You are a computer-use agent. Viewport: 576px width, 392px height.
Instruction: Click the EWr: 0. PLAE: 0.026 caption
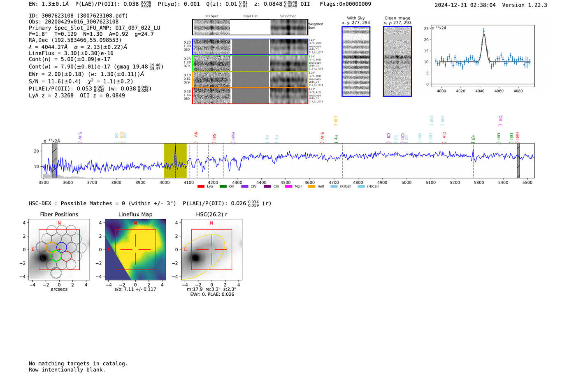[212, 294]
